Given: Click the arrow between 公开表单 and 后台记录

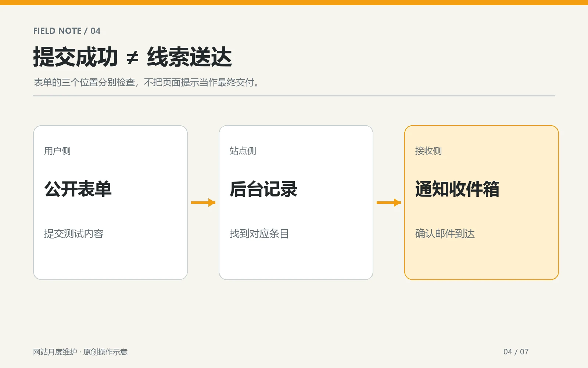Looking at the screenshot, I should 203,202.
